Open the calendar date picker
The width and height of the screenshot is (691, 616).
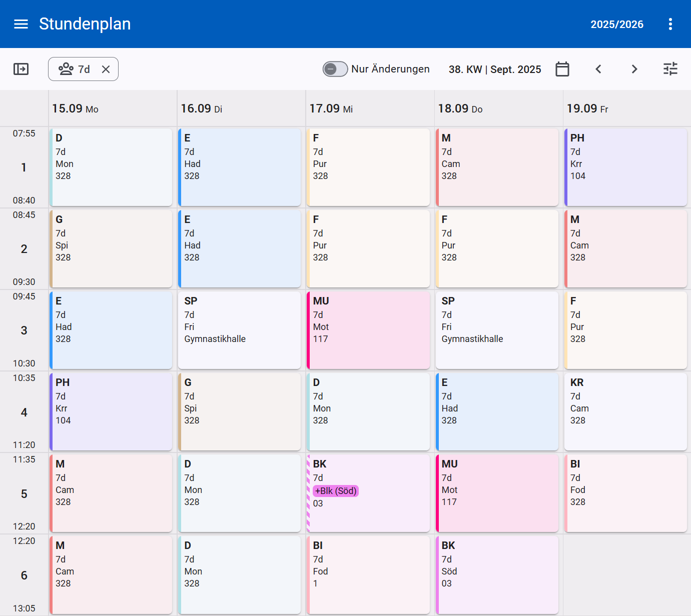click(x=562, y=69)
